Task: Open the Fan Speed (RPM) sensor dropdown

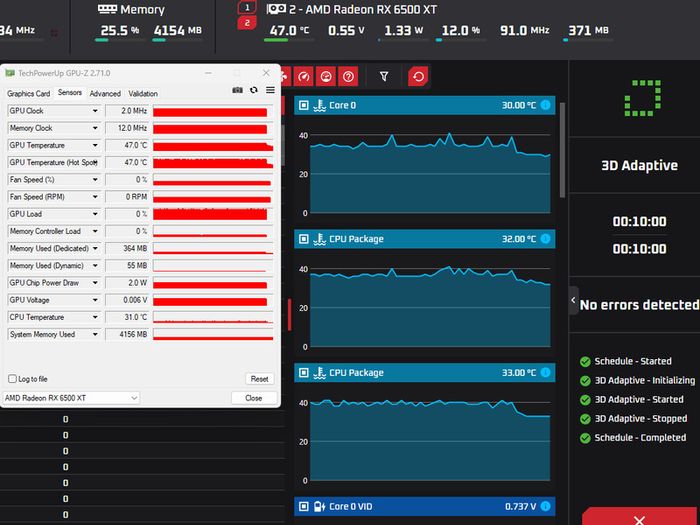Action: [x=95, y=197]
